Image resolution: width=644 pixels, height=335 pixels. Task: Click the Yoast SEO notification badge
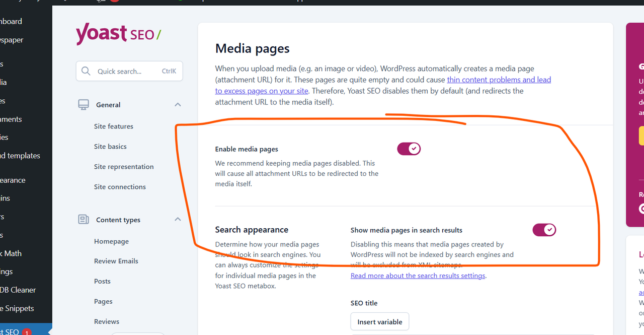[27, 332]
